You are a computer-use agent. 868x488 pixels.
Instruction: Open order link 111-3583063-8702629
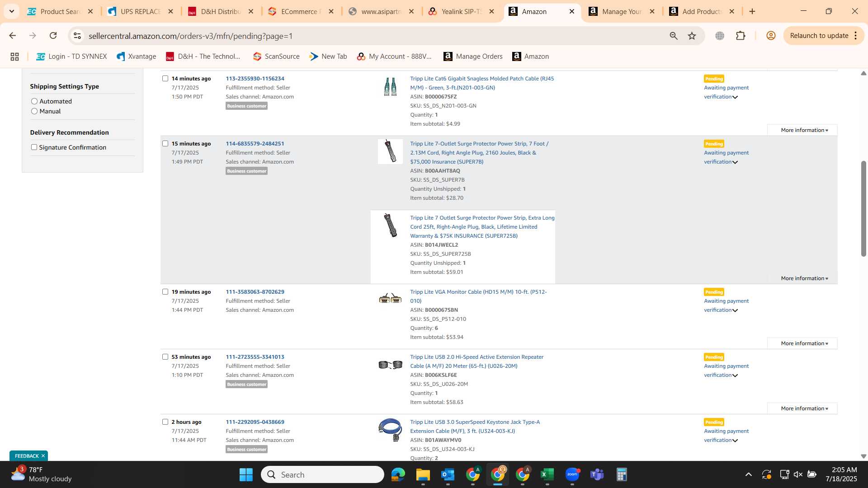[255, 292]
